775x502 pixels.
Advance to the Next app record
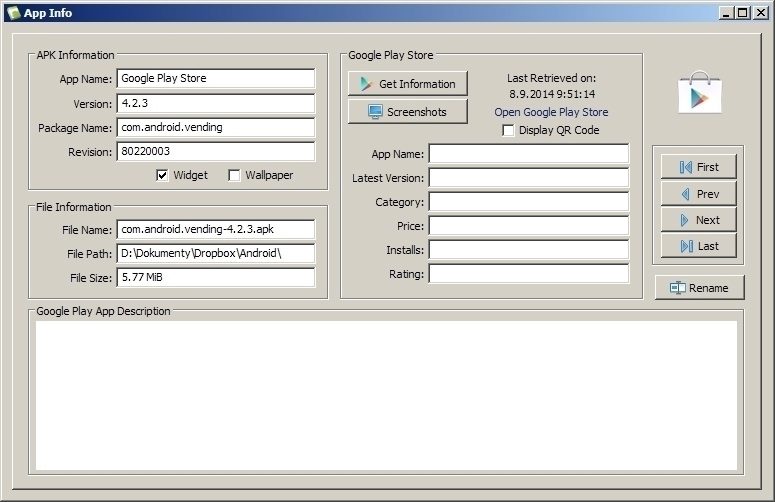pos(698,220)
